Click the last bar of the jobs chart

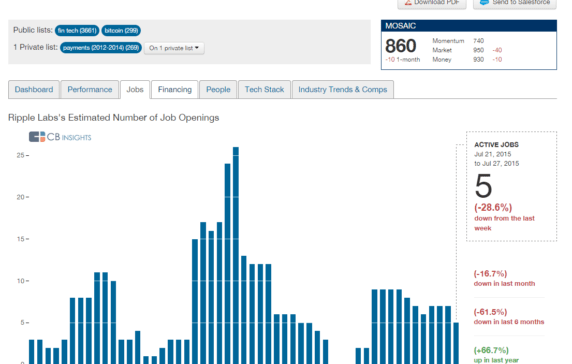(x=456, y=343)
